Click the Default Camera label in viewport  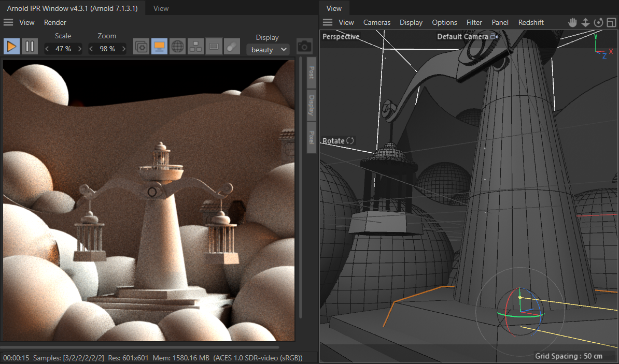462,37
